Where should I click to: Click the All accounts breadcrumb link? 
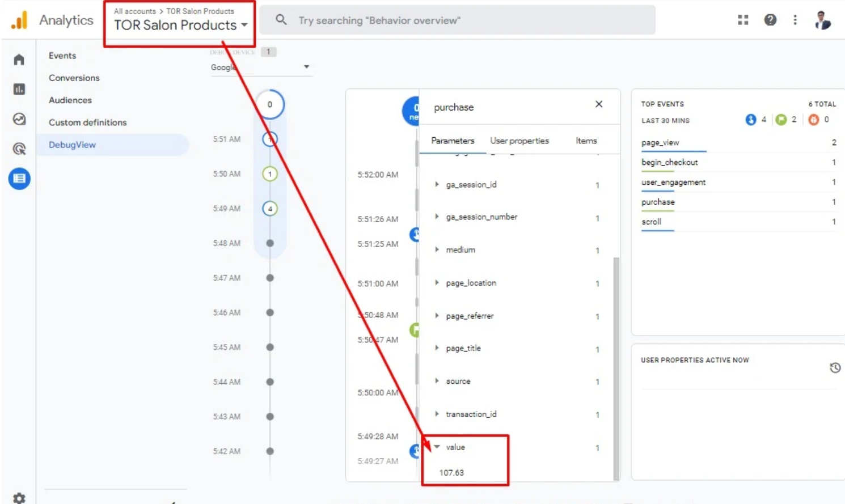(135, 11)
